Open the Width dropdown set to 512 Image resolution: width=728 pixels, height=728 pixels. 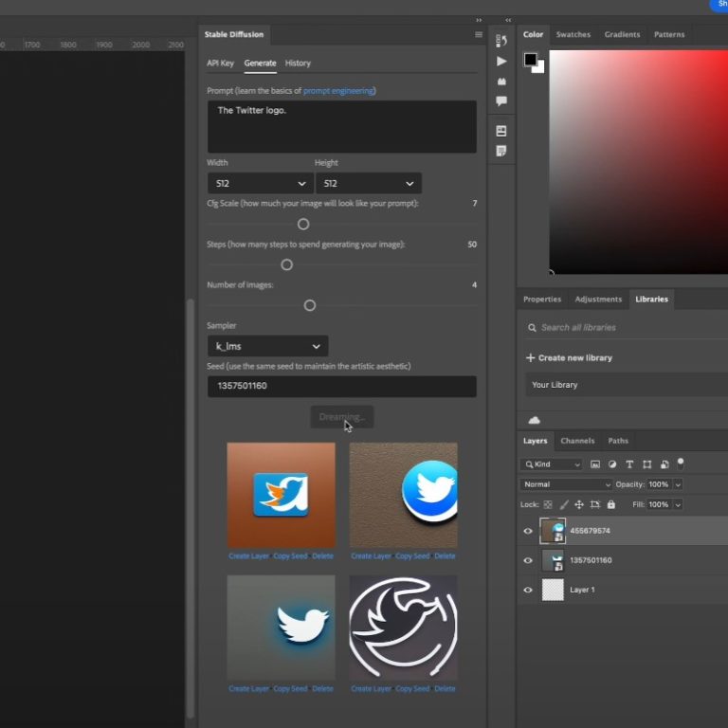(260, 183)
